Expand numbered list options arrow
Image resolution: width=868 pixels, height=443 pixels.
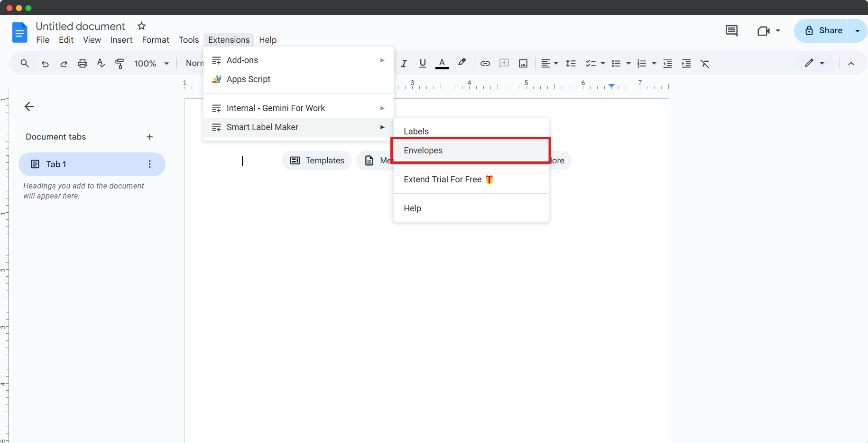point(654,63)
